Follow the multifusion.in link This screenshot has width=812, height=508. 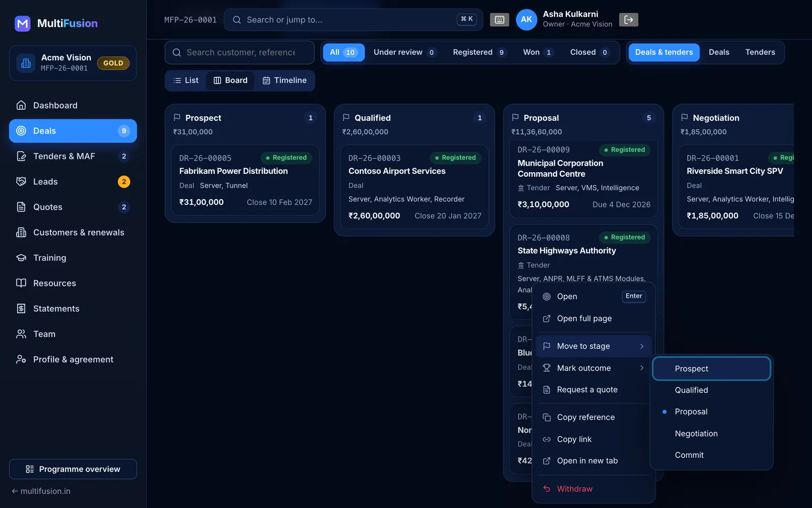click(41, 491)
